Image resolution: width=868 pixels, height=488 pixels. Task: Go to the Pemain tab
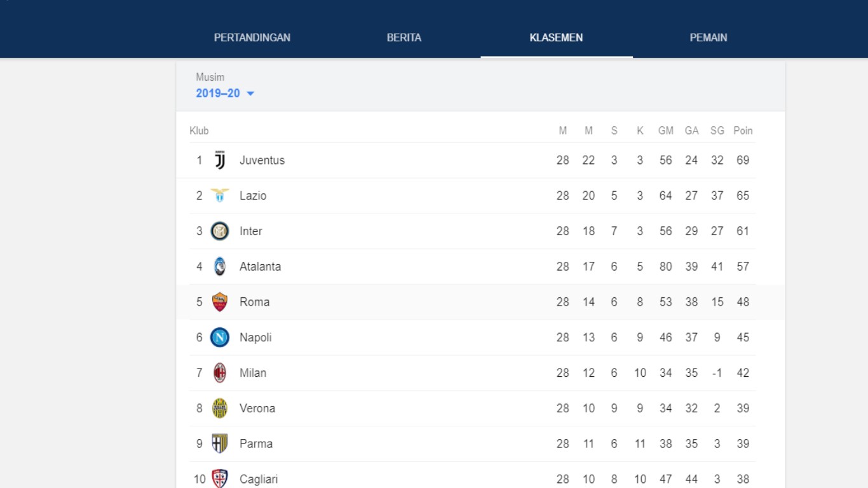tap(709, 37)
